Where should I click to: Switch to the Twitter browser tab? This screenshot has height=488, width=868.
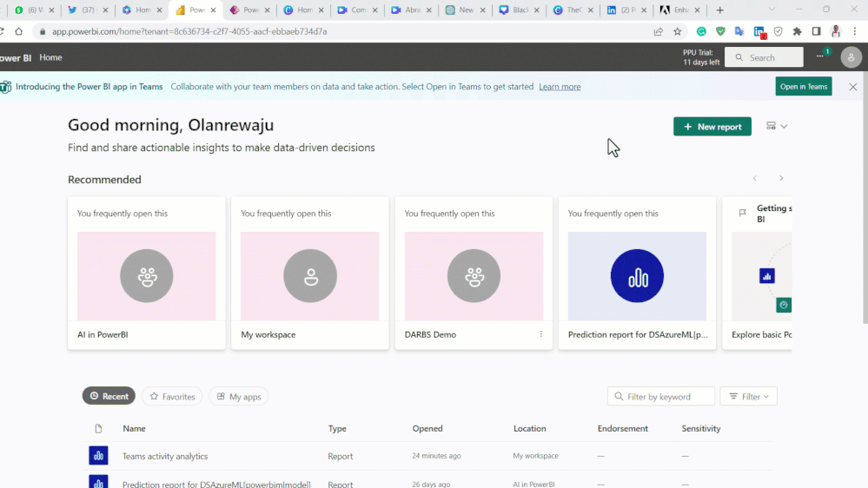[x=88, y=10]
